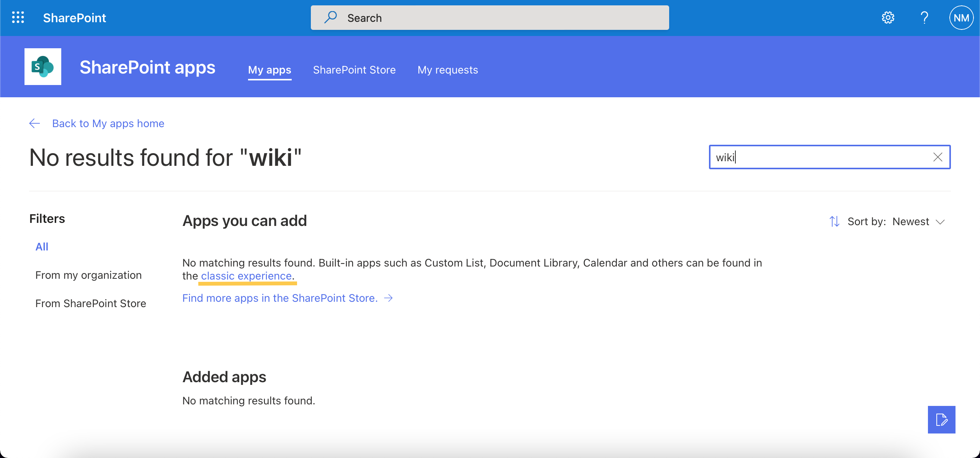Image resolution: width=980 pixels, height=458 pixels.
Task: Clear the wiki search with the X
Action: (938, 157)
